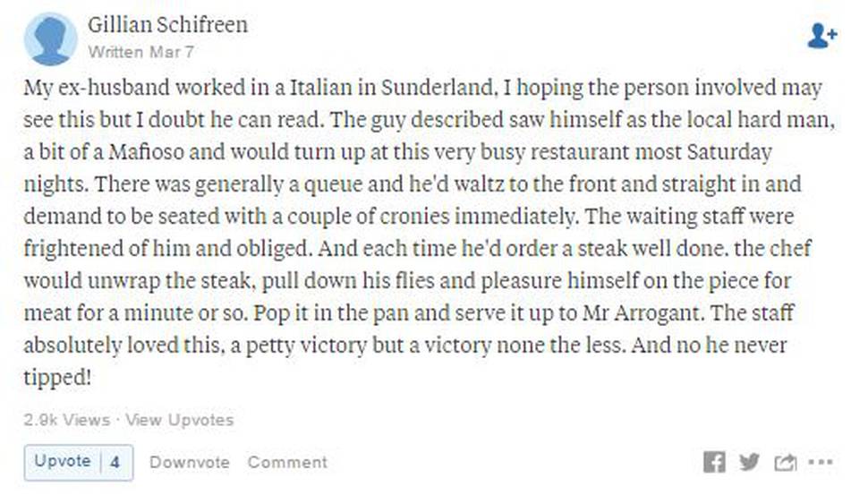
Task: Open Gillian Schifreen's profile avatar
Action: coord(50,39)
